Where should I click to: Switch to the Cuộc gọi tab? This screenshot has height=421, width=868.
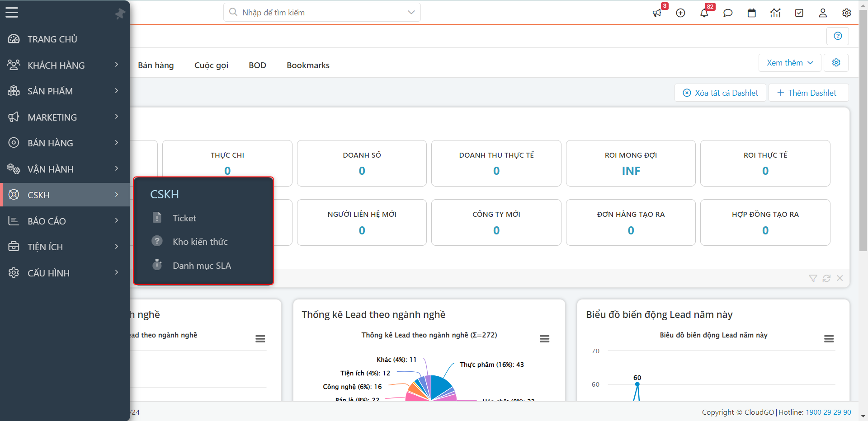coord(211,65)
